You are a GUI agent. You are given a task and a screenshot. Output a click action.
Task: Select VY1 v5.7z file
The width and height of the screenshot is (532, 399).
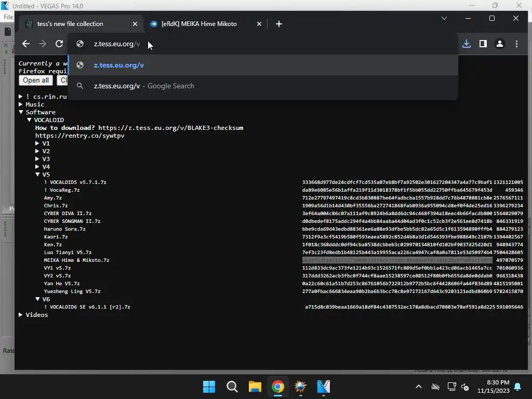[x=57, y=269]
